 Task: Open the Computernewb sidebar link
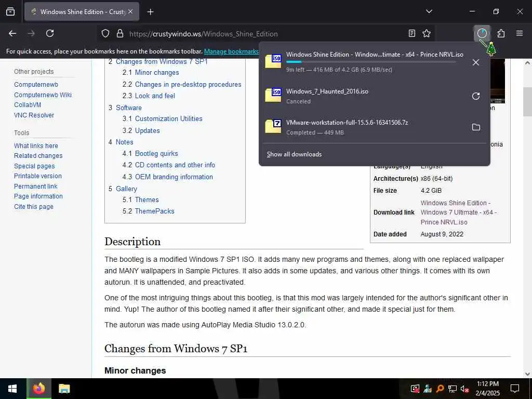coord(36,85)
